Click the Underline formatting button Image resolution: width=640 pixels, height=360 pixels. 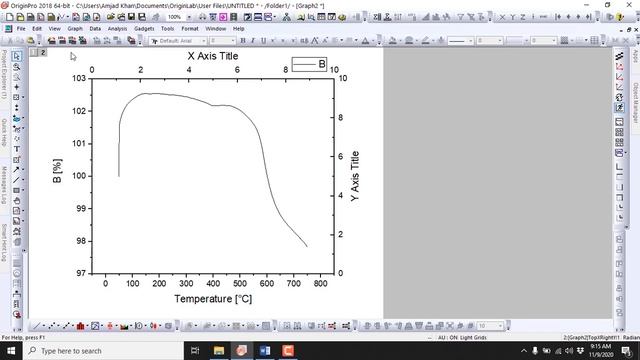[263, 40]
